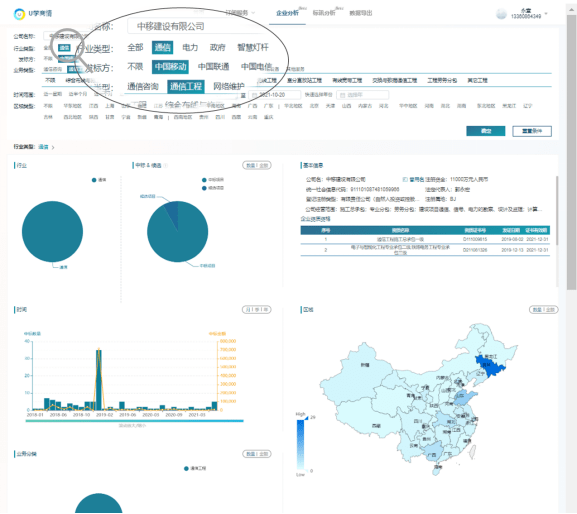
Task: Click the user avatar icon
Action: [x=501, y=14]
